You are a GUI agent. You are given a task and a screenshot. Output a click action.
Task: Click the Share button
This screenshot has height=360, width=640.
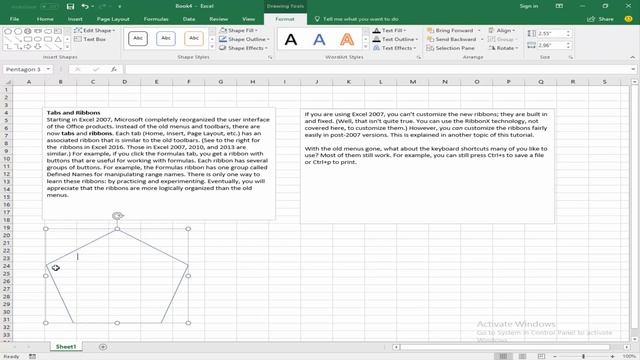pyautogui.click(x=600, y=19)
